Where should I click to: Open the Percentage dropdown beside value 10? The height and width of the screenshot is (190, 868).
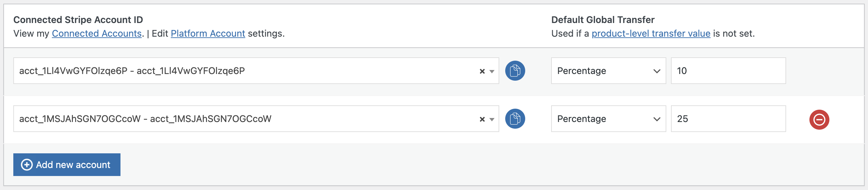608,71
